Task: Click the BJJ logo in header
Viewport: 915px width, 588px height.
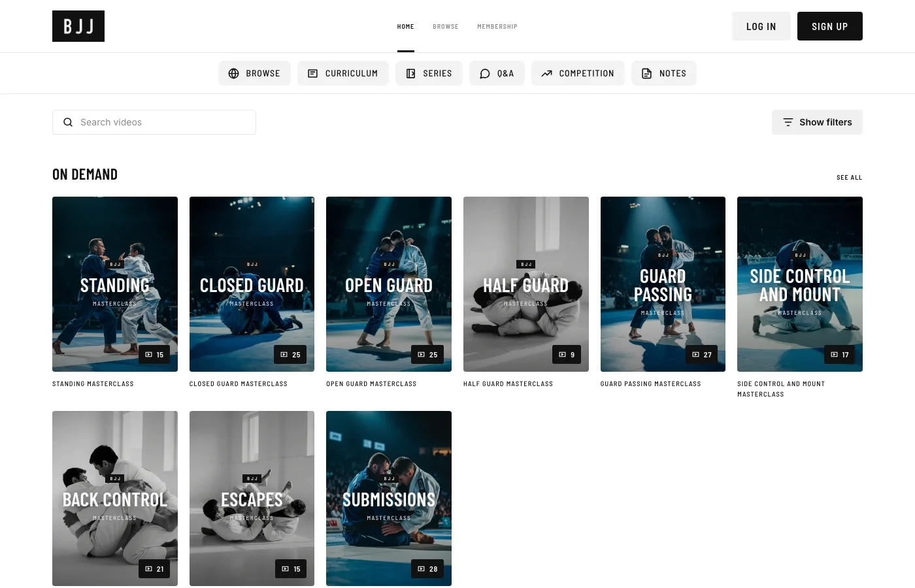Action: click(x=78, y=26)
